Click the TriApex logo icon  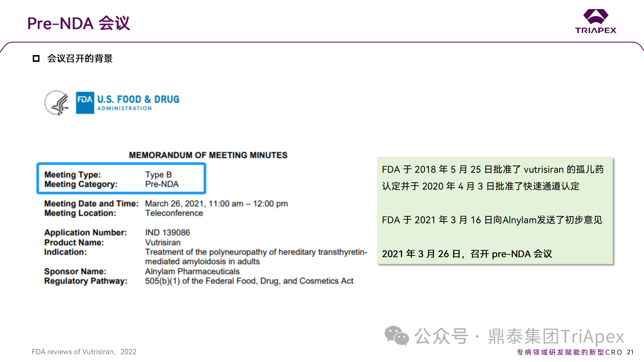pyautogui.click(x=596, y=17)
